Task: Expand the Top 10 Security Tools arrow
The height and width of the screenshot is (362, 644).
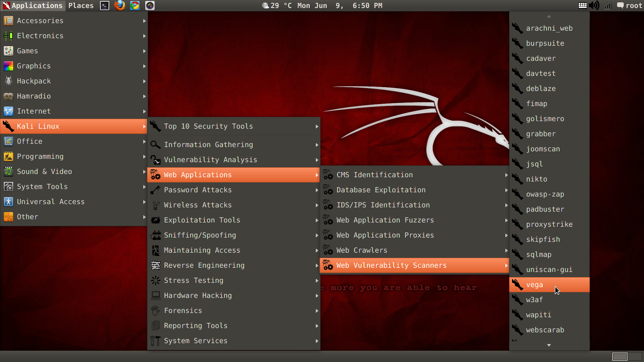Action: (x=317, y=126)
